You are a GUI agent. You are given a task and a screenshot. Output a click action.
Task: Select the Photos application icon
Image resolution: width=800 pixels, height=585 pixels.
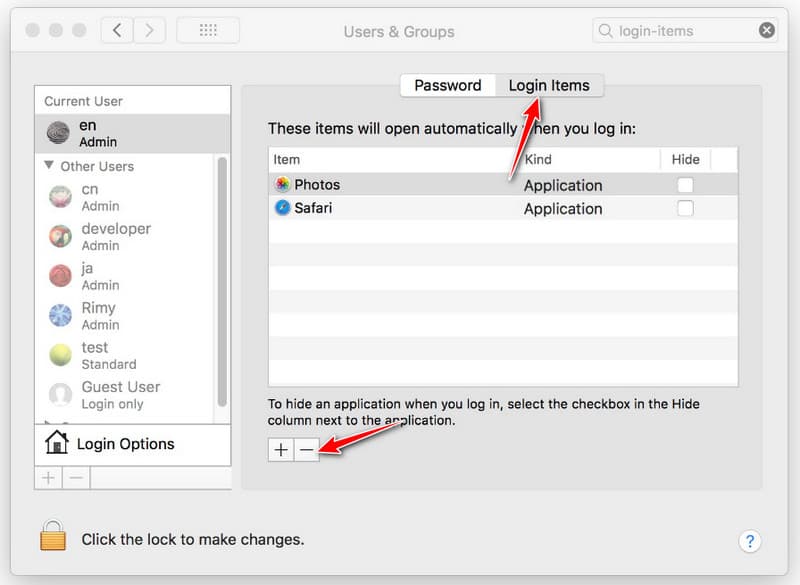pyautogui.click(x=284, y=184)
